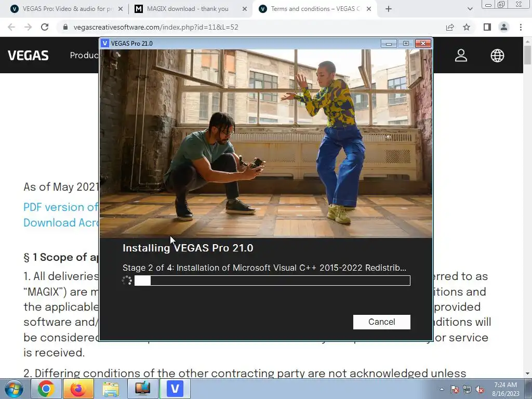Image resolution: width=532 pixels, height=399 pixels.
Task: Click the installation progress bar
Action: (x=272, y=280)
